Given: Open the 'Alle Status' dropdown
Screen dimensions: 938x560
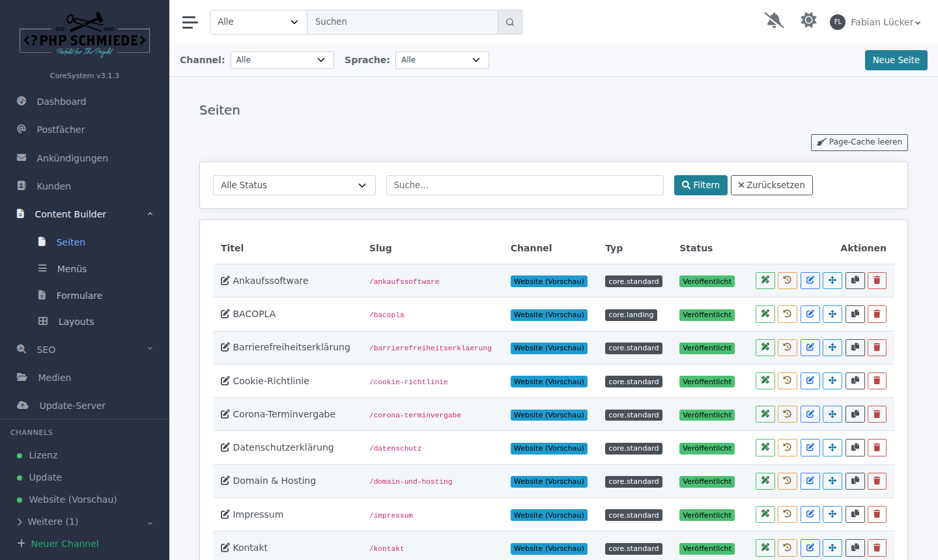Looking at the screenshot, I should (x=294, y=185).
